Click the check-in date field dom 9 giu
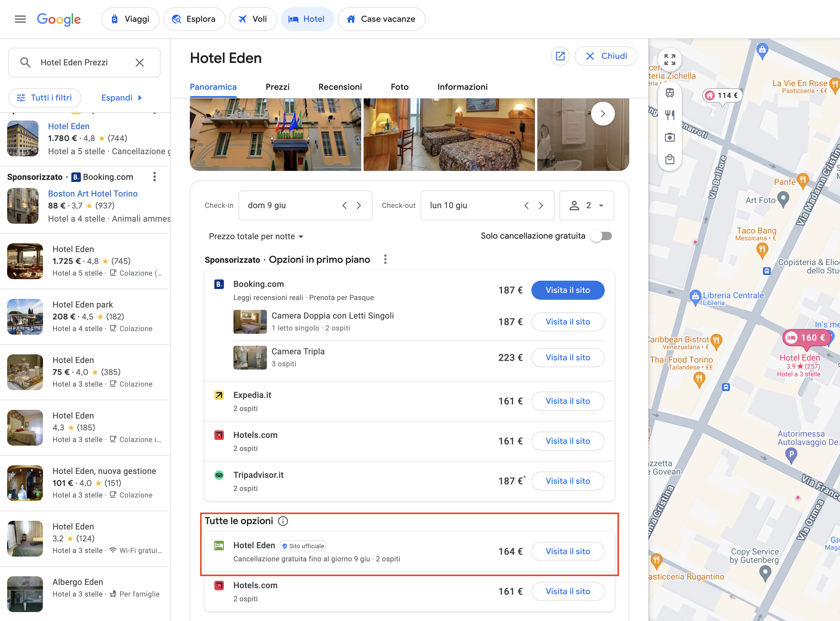840x621 pixels. tap(305, 205)
